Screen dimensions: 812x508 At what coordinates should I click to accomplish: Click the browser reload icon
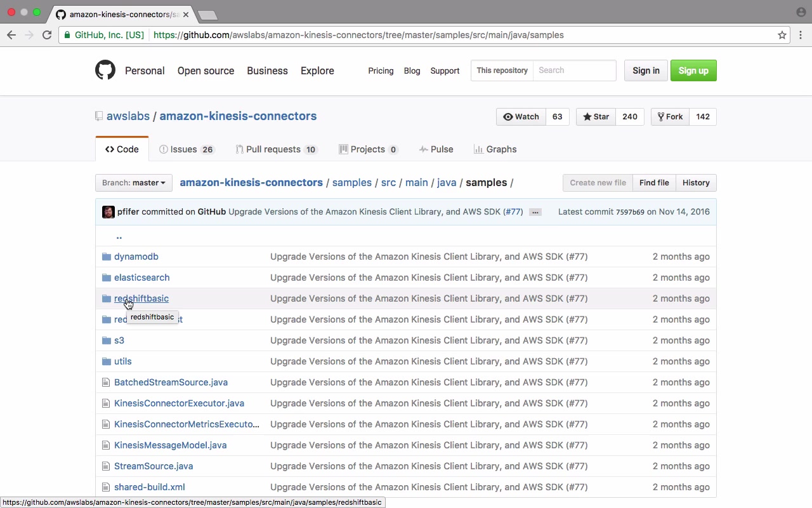point(47,35)
